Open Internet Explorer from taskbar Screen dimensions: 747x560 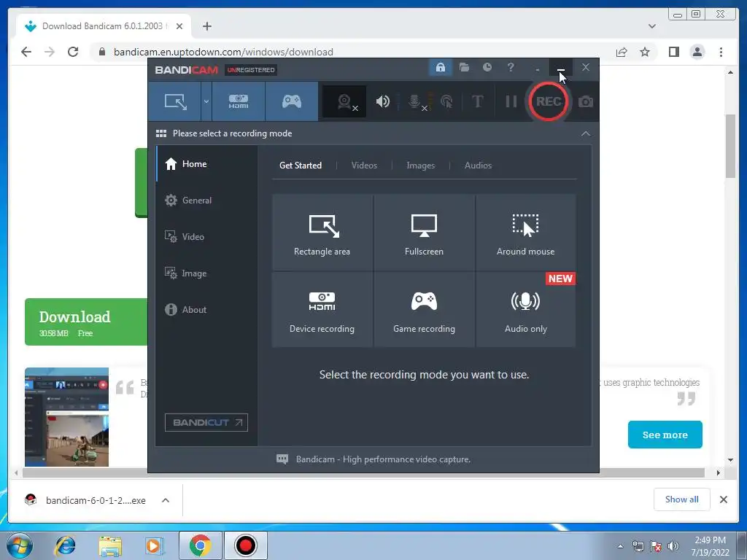65,545
